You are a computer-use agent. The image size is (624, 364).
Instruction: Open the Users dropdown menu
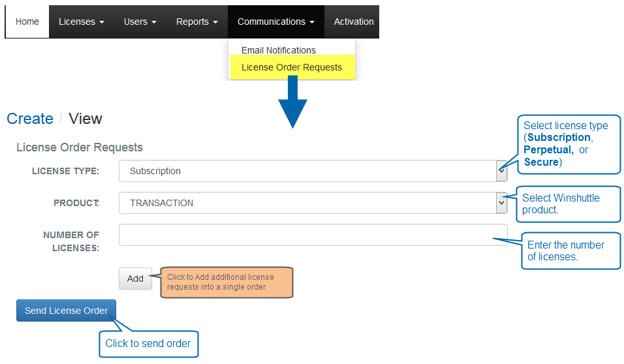[x=140, y=22]
